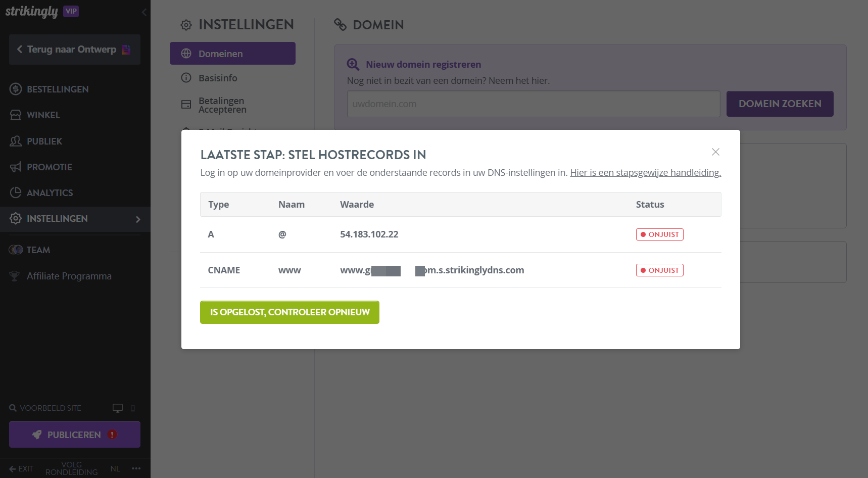Click the domain search magnifier icon
Image resolution: width=868 pixels, height=478 pixels.
(353, 65)
